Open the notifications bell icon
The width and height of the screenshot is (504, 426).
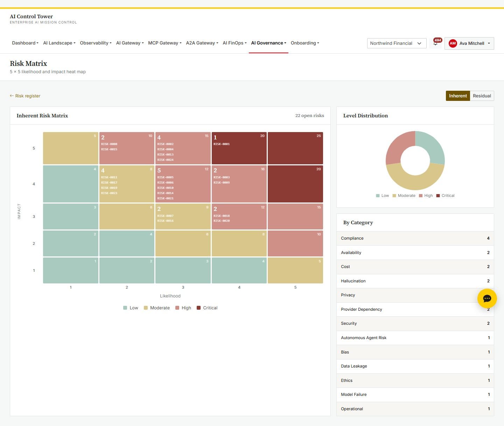click(x=435, y=43)
